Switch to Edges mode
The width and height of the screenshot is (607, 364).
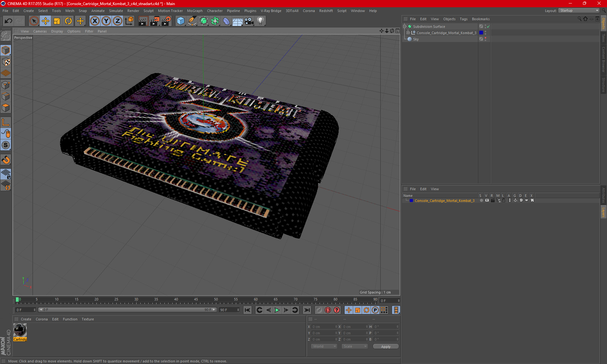6,96
